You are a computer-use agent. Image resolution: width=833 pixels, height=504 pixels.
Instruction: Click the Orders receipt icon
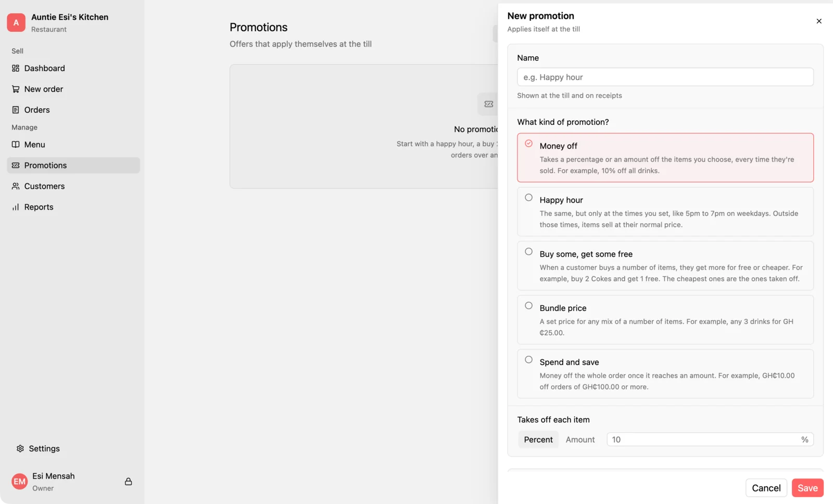click(x=16, y=110)
